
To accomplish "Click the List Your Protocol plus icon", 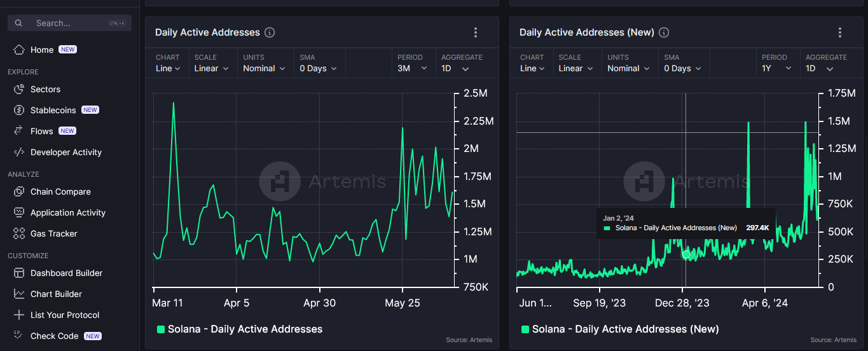I will pyautogui.click(x=18, y=315).
